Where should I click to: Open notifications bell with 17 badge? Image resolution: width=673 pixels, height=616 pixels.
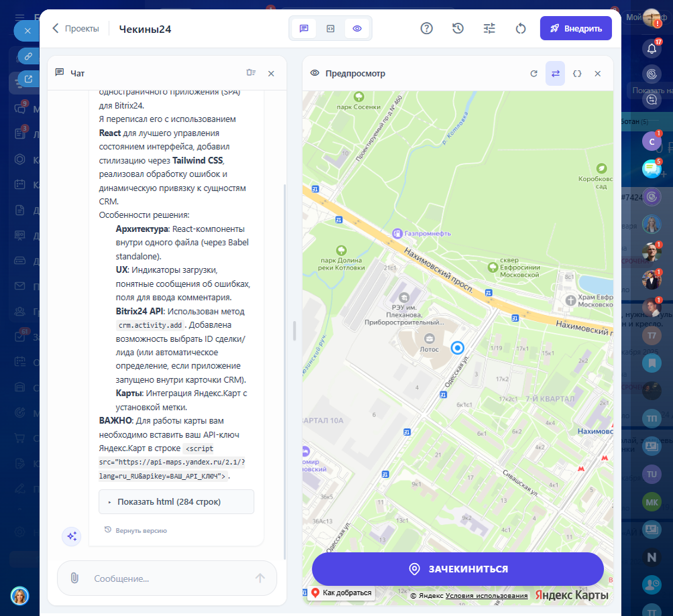pos(652,48)
